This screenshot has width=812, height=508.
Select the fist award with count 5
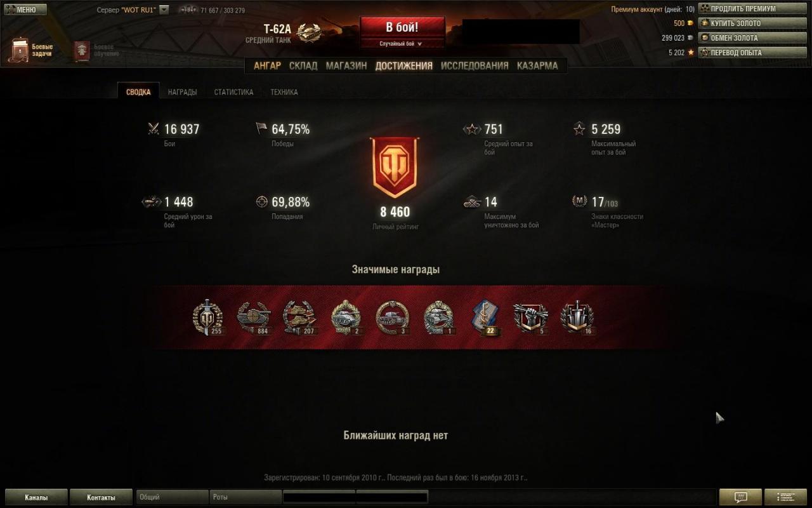point(530,317)
